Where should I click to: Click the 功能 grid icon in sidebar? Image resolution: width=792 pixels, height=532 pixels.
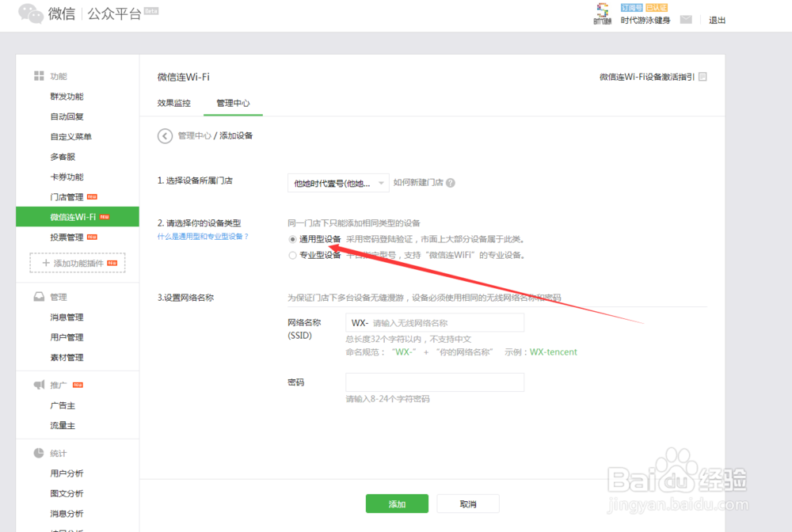click(39, 76)
